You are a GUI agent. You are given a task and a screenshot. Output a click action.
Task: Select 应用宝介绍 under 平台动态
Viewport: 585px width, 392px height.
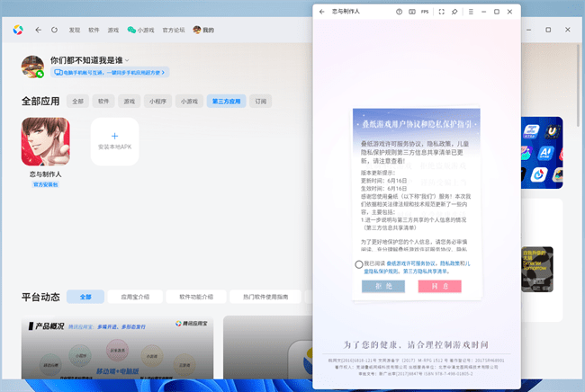point(135,297)
